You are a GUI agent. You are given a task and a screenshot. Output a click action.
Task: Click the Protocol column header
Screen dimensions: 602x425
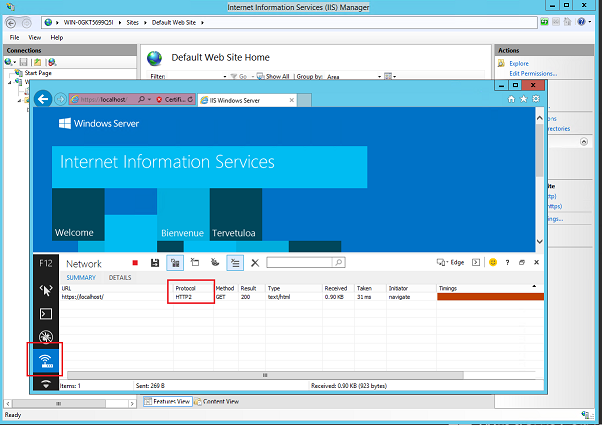(186, 287)
